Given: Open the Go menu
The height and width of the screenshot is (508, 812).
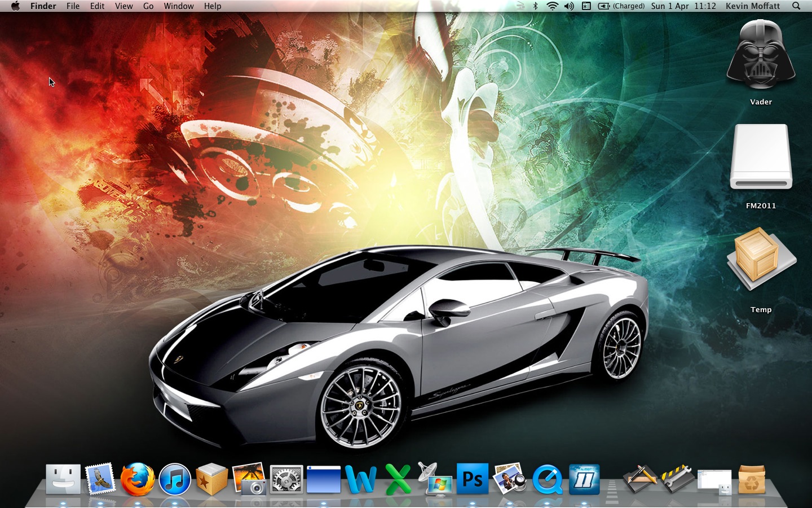Looking at the screenshot, I should pos(148,6).
